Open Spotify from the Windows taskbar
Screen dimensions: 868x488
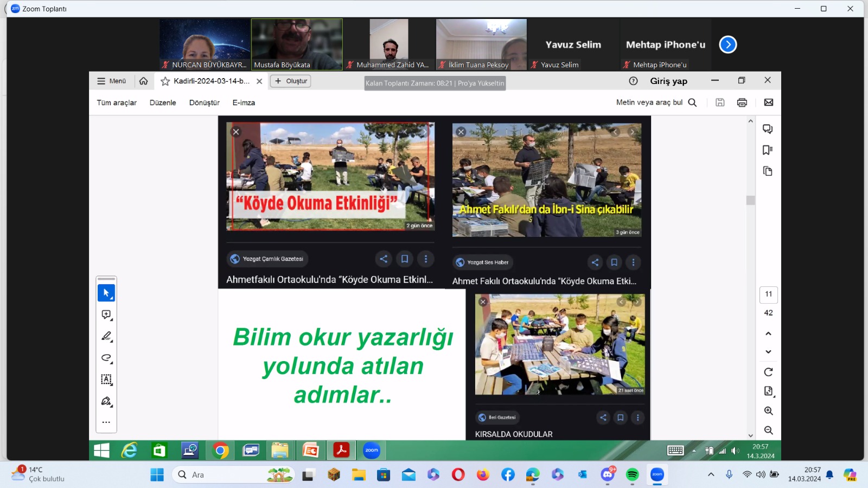click(x=633, y=475)
